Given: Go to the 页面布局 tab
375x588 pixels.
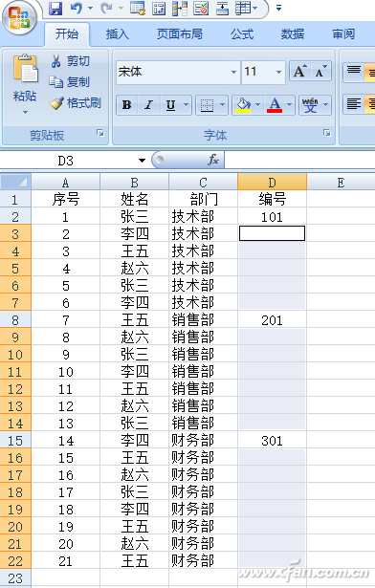Looking at the screenshot, I should [x=180, y=34].
